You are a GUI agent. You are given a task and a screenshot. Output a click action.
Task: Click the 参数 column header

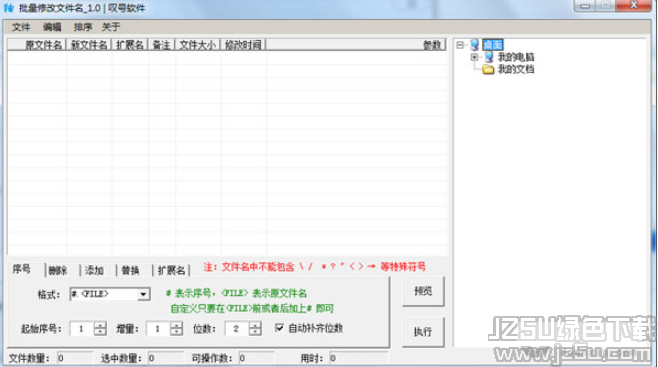pyautogui.click(x=356, y=44)
